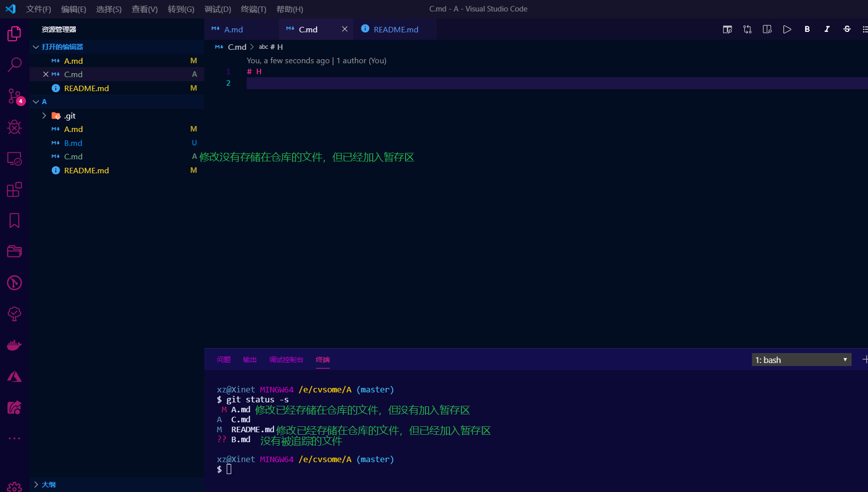Switch to the 输出 panel tab
Image resolution: width=868 pixels, height=492 pixels.
(x=250, y=360)
